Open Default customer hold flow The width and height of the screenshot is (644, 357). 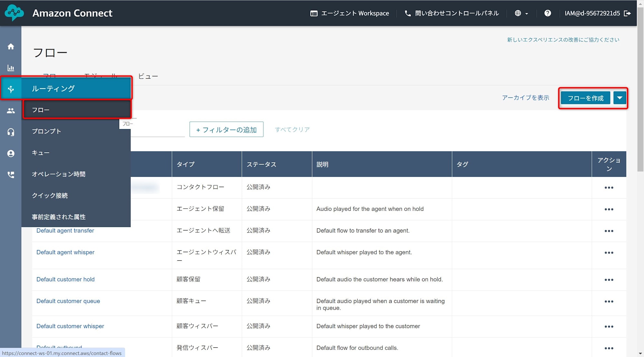[65, 279]
